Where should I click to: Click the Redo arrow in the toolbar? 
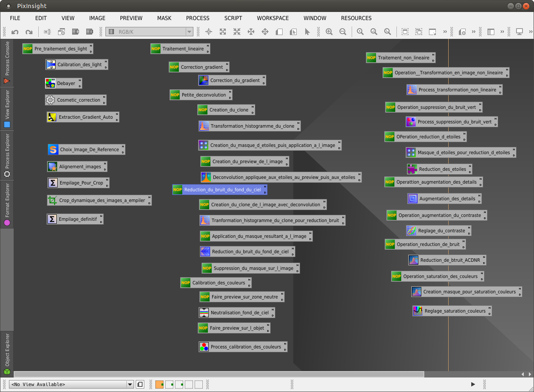[x=29, y=32]
